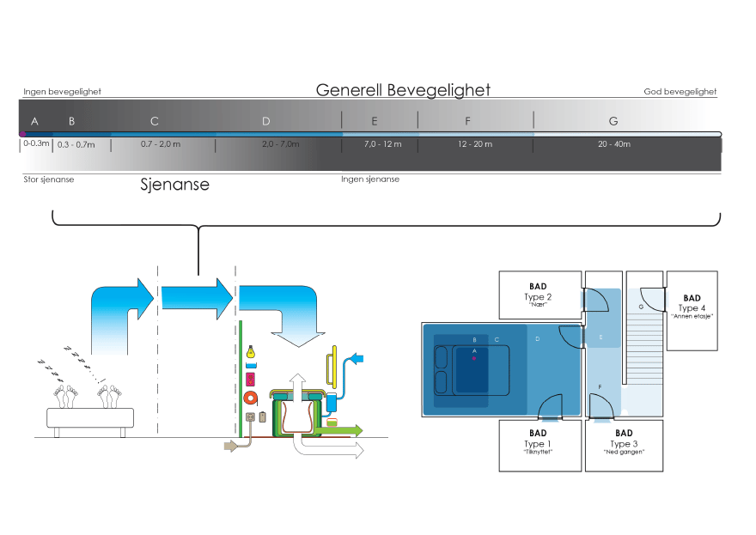This screenshot has height=535, width=756.
Task: Select the BAD Type 3 room box
Action: coord(625,445)
